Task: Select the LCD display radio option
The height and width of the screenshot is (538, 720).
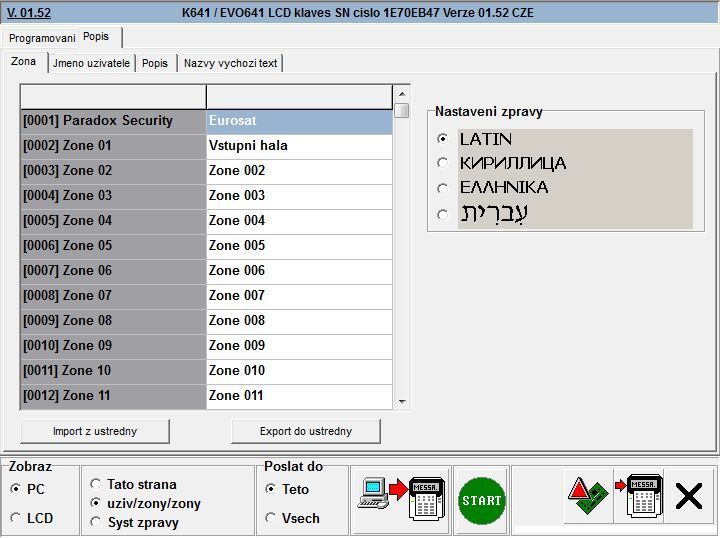Action: coord(15,518)
